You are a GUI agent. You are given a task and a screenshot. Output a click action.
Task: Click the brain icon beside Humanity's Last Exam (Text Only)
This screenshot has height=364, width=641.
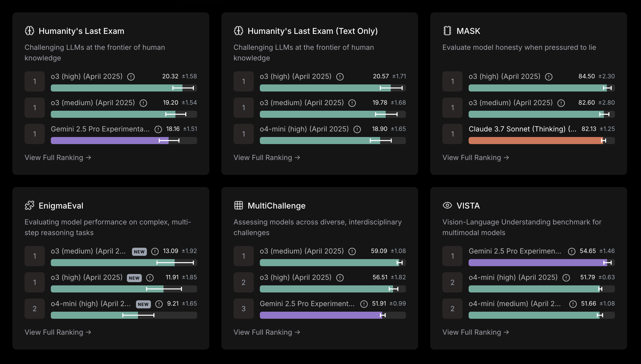click(x=238, y=31)
